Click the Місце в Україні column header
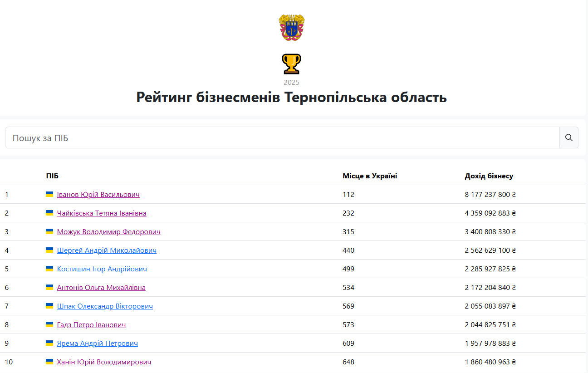The width and height of the screenshot is (588, 373). click(x=370, y=176)
